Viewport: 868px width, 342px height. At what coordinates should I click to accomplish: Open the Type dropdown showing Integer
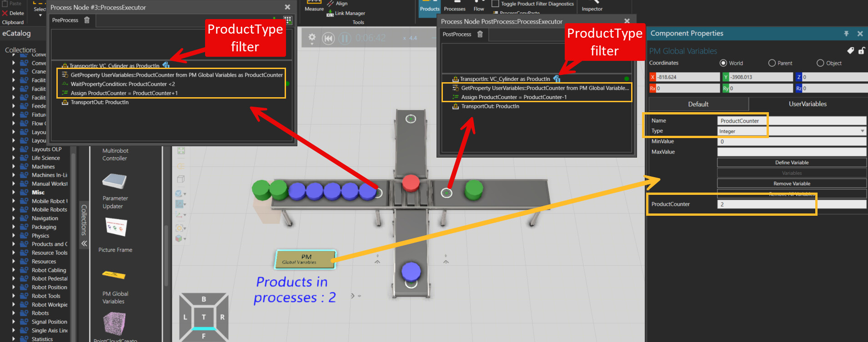pyautogui.click(x=791, y=131)
